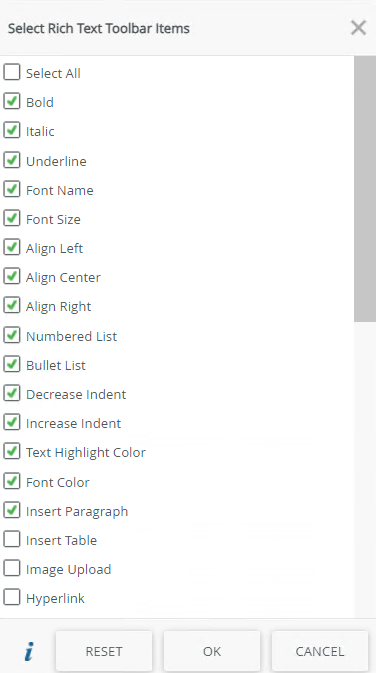
Task: Uncheck the Bold checkbox
Action: pyautogui.click(x=12, y=101)
